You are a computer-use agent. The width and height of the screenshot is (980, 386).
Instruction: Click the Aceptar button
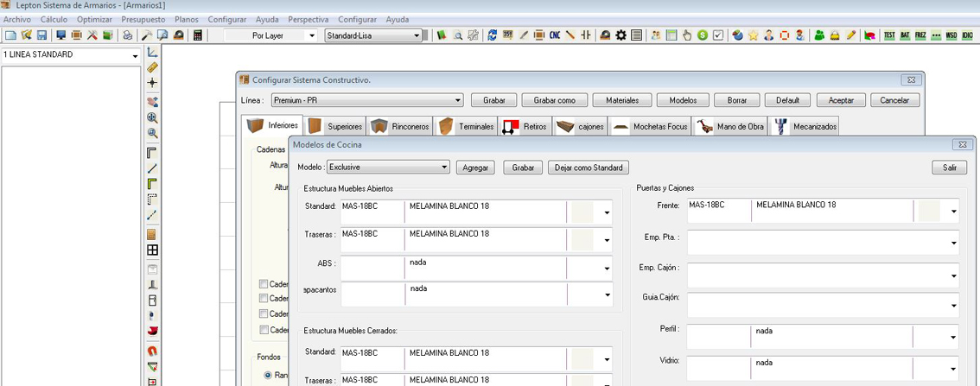(x=841, y=100)
